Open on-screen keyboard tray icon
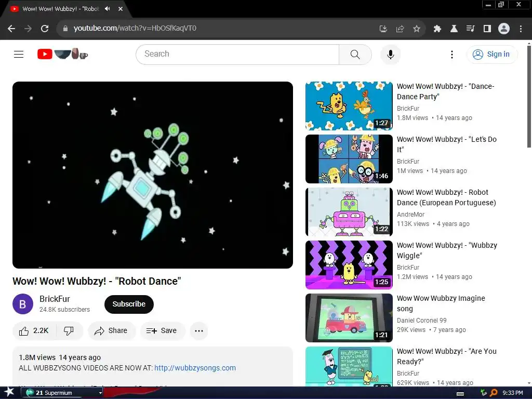The image size is (532, 399). click(460, 393)
